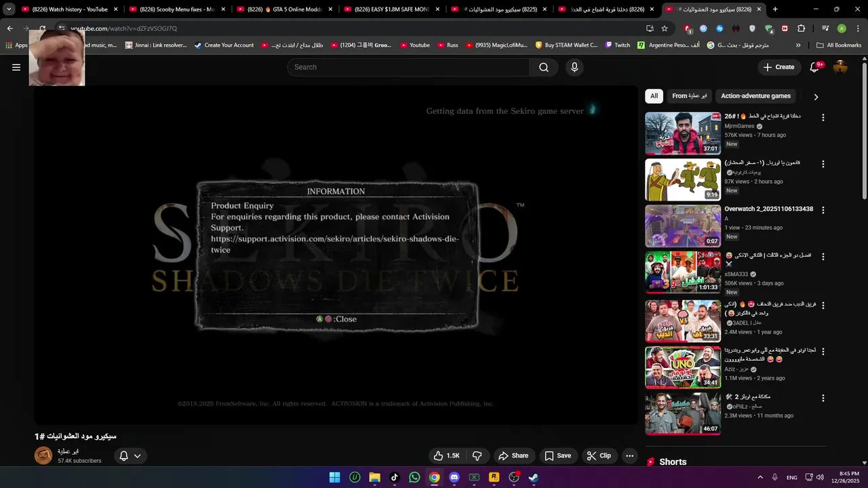868x488 pixels.
Task: Switch to the Watch history - YouTube tab
Action: 70,9
